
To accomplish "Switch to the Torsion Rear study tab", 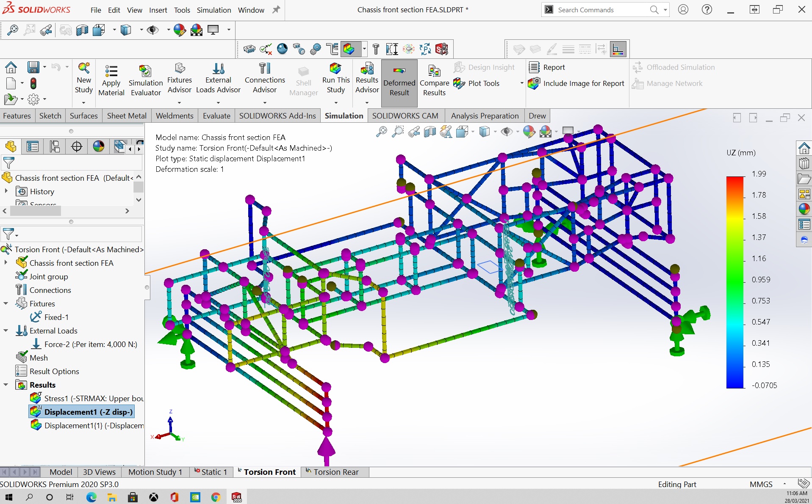I will click(335, 472).
